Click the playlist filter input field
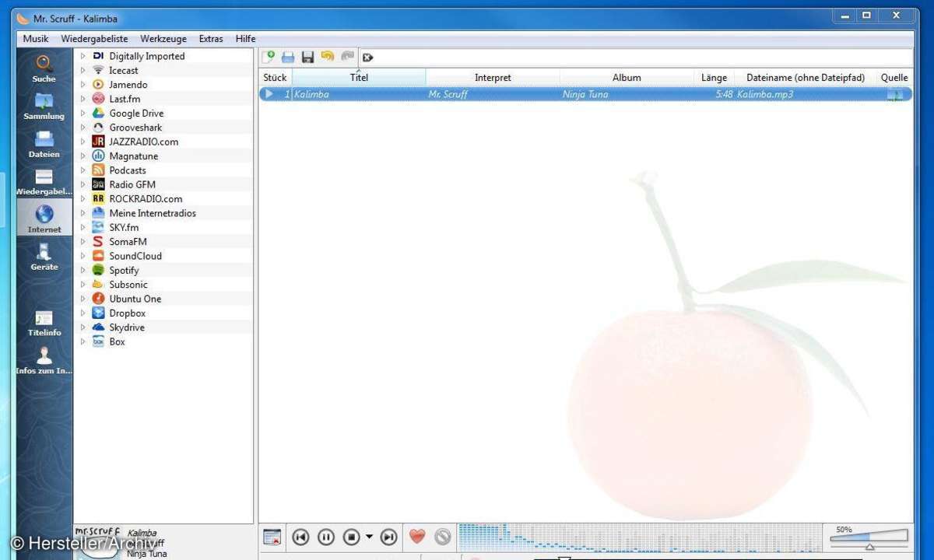934x560 pixels. tap(643, 58)
